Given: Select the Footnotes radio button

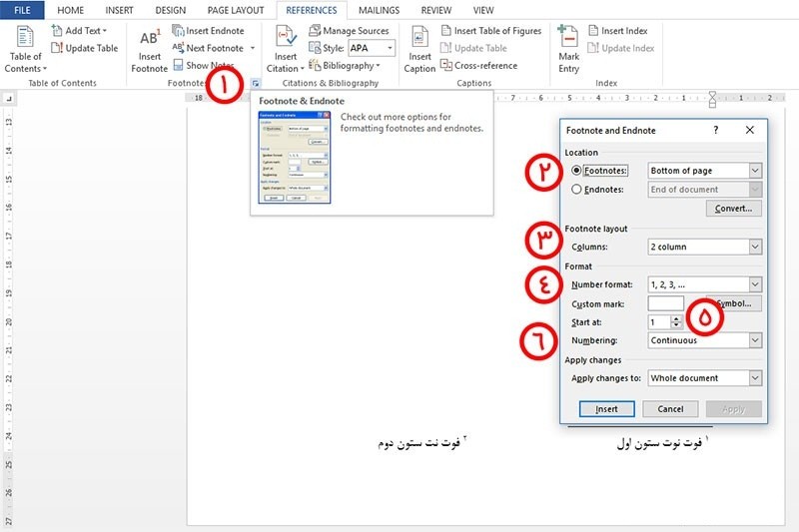Looking at the screenshot, I should point(576,171).
